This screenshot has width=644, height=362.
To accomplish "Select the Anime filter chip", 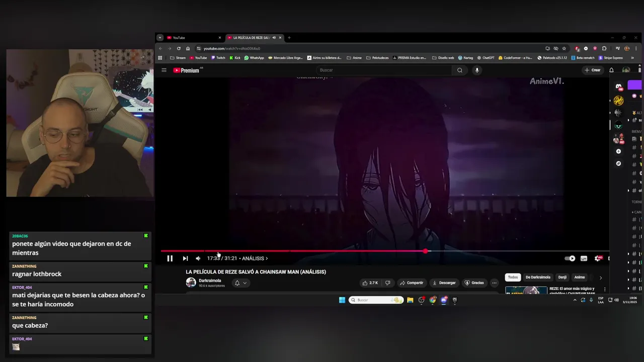I will click(x=580, y=278).
